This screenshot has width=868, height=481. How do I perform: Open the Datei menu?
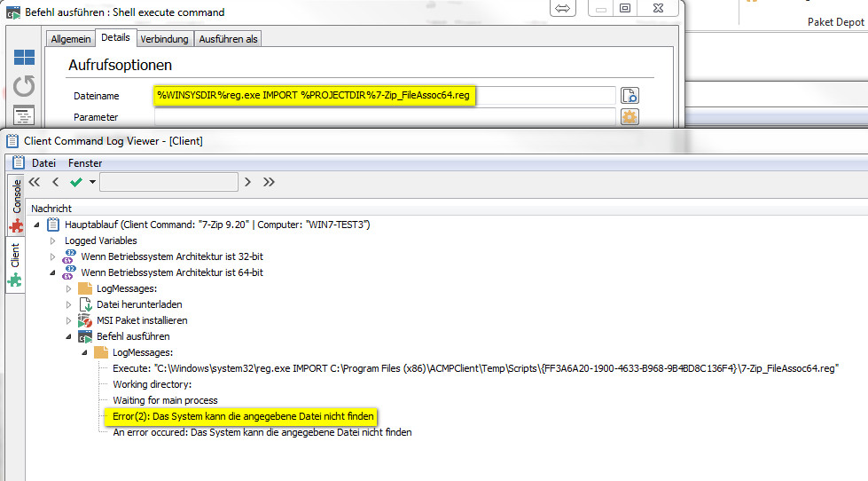point(43,163)
